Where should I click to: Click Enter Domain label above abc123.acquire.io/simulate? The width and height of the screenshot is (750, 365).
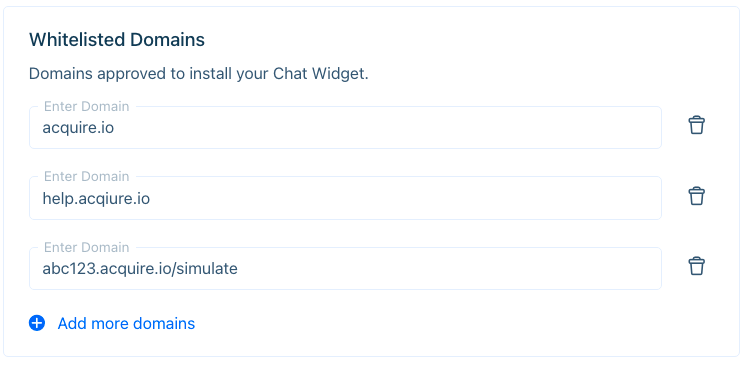(87, 247)
